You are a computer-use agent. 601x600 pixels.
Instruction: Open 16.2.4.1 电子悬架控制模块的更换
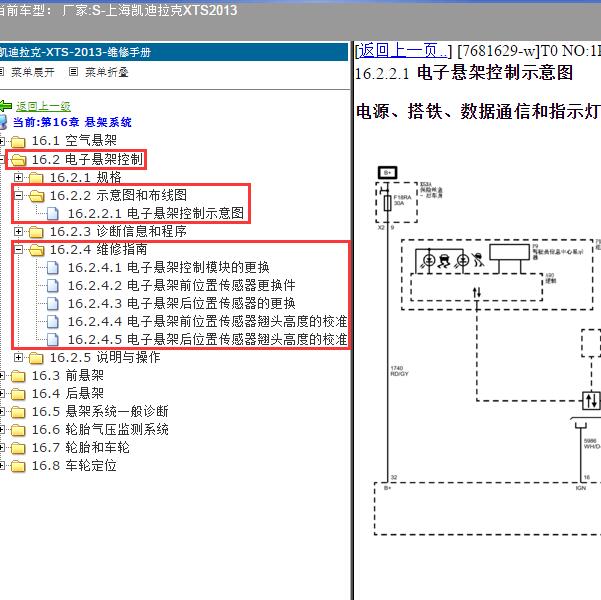point(168,268)
